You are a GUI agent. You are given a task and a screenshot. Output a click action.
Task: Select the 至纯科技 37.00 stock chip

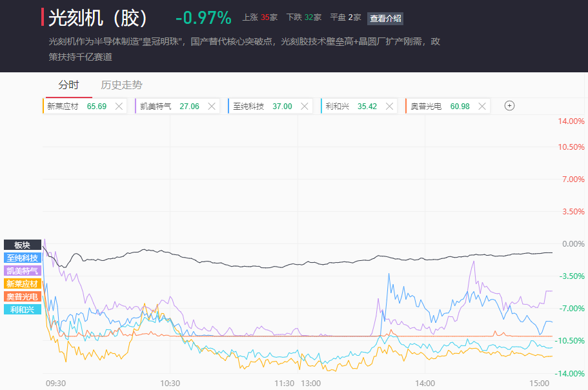pyautogui.click(x=261, y=107)
